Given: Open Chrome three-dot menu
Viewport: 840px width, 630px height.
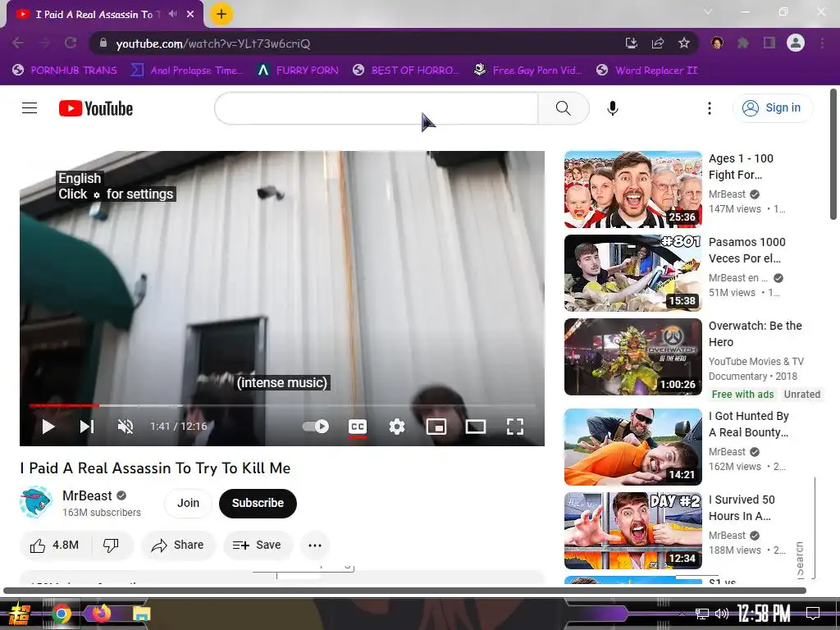Looking at the screenshot, I should coord(822,43).
